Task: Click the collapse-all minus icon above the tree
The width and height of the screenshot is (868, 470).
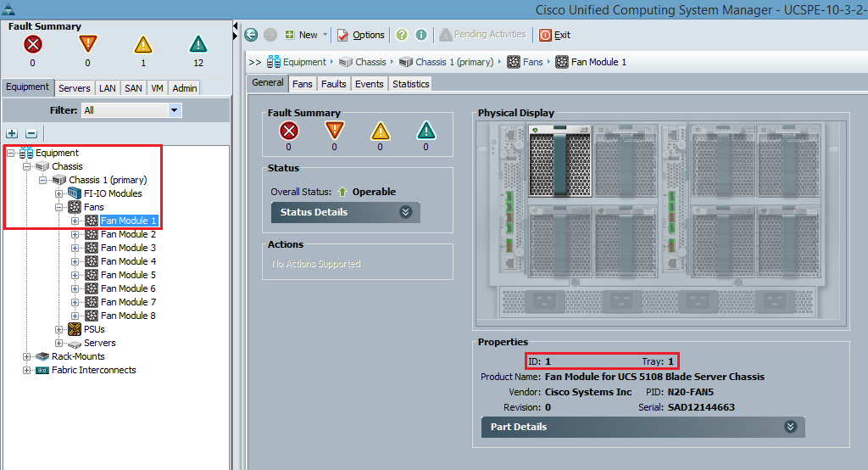Action: pyautogui.click(x=31, y=133)
